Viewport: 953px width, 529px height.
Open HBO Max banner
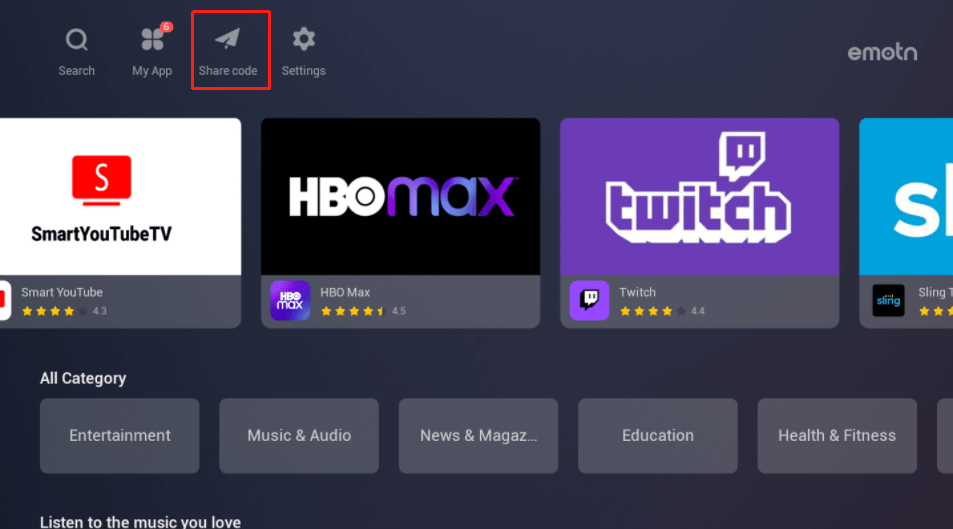click(401, 196)
